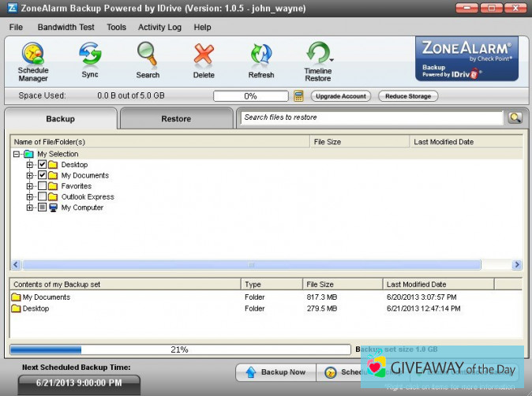Click the calculator icon near usage bar
Screen dimensions: 532x396
point(298,96)
